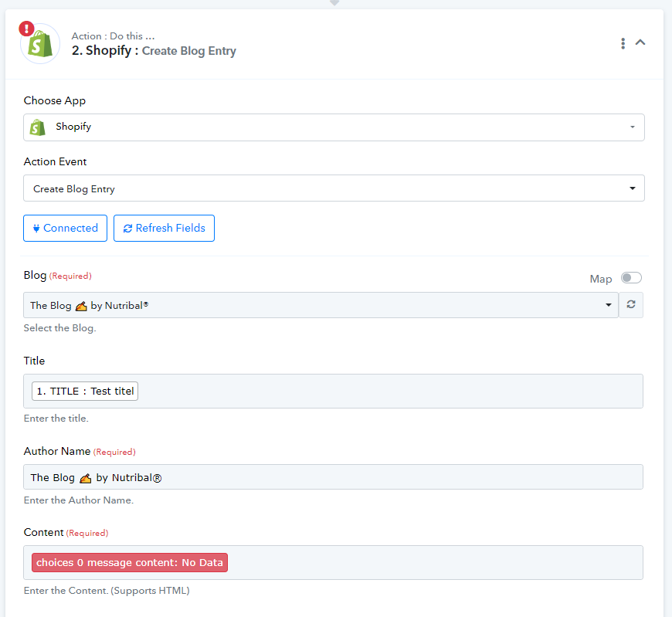Click the refresh icon on Refresh Fields button

pyautogui.click(x=127, y=229)
